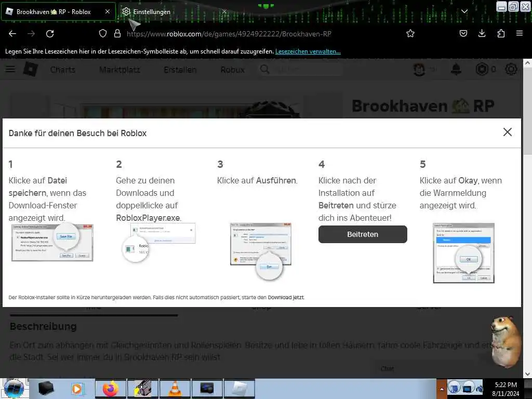The width and height of the screenshot is (532, 399).
Task: Open tracking protection shield icon
Action: [x=103, y=33]
